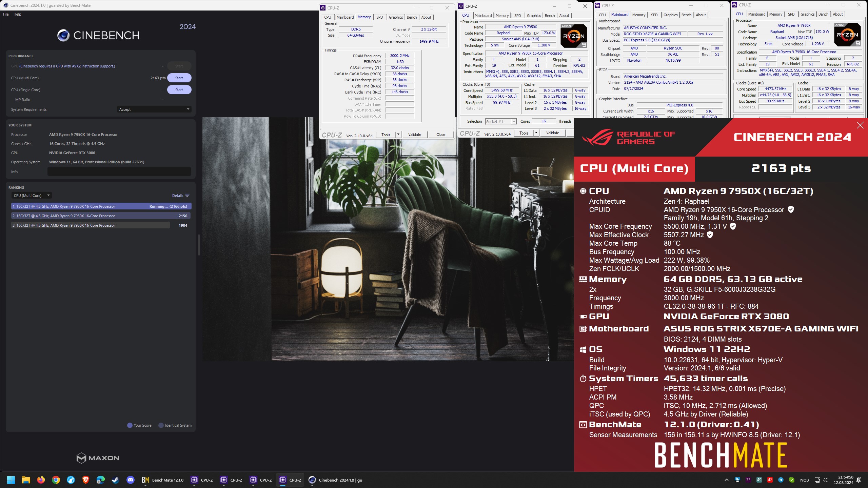Click the Ryzen logo in second CPU-Z window
868x488 pixels.
click(574, 36)
